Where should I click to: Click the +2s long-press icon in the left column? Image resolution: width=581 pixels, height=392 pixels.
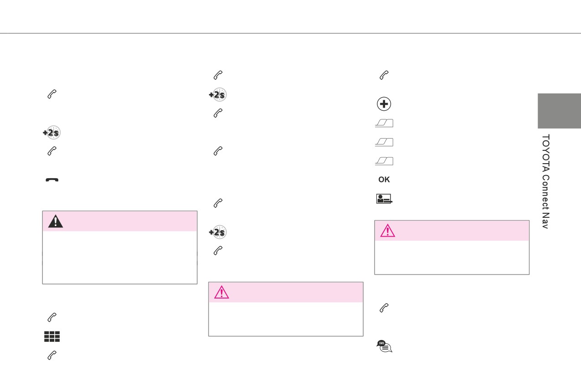click(51, 133)
